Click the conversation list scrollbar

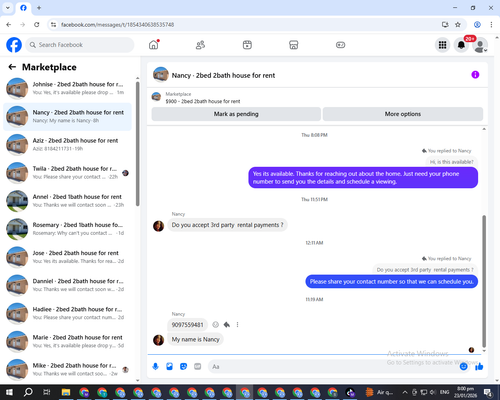click(x=137, y=144)
